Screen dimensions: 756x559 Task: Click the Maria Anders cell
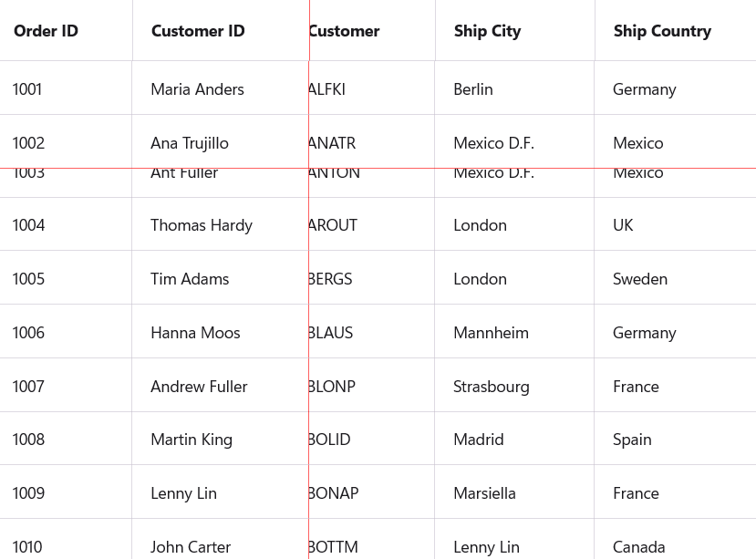(x=197, y=89)
